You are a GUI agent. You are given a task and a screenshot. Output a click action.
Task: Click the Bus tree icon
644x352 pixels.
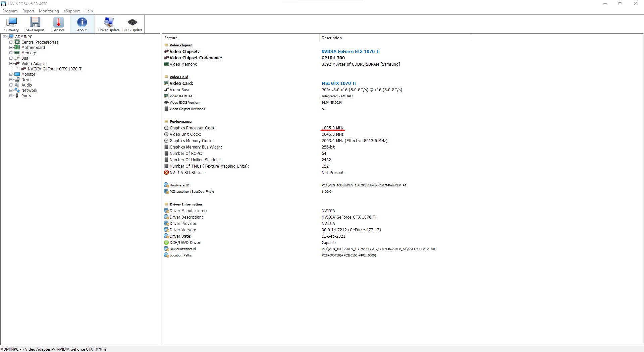point(17,58)
